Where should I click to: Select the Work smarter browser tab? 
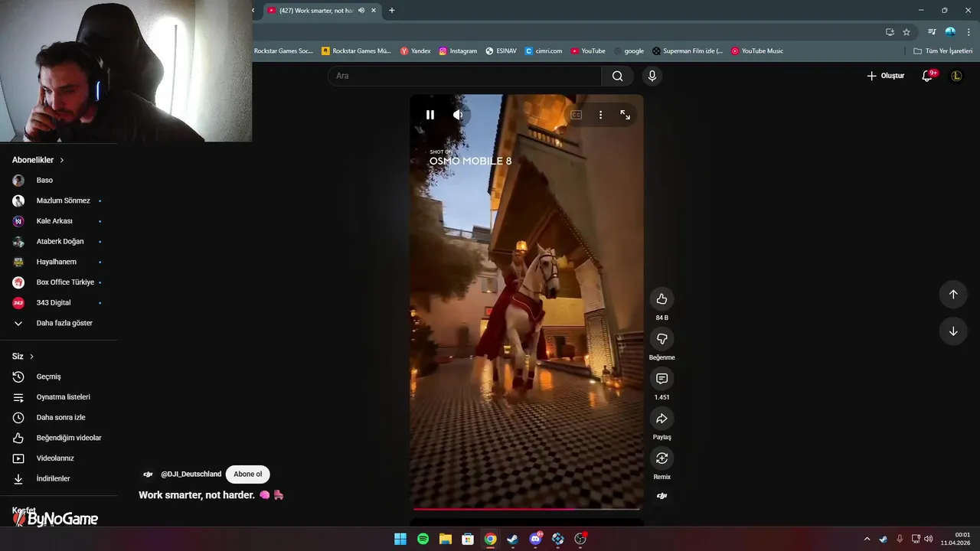[x=322, y=11]
